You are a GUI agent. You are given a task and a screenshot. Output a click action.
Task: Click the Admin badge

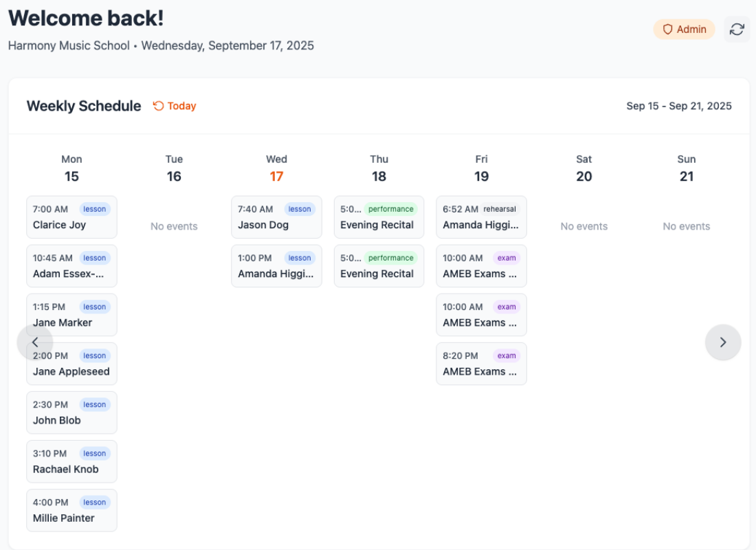coord(684,29)
